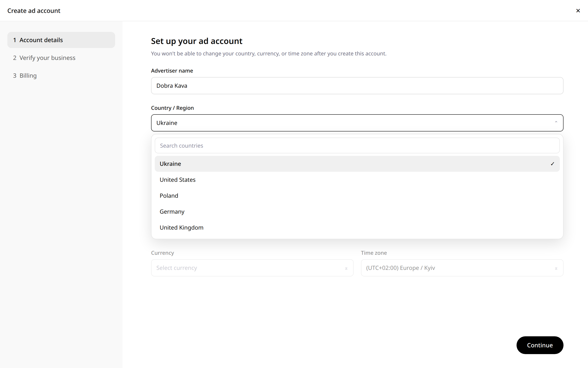Select Ukraine from the country list
Viewport: 588px width, 368px height.
pyautogui.click(x=357, y=164)
